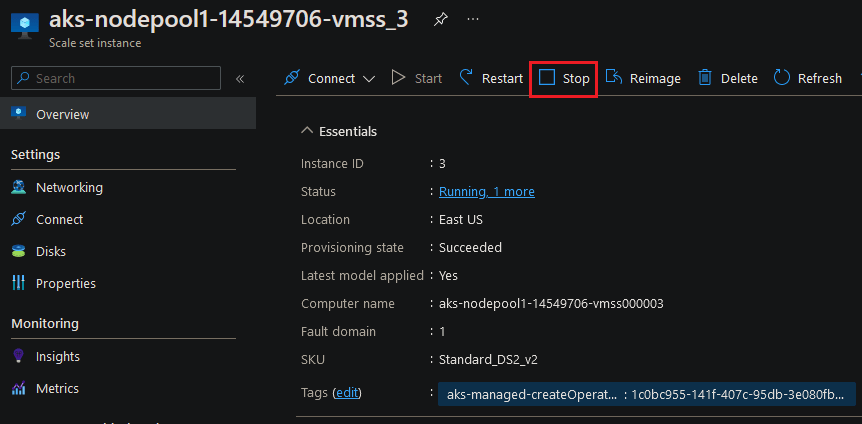Open Connect page in sidebar

pyautogui.click(x=59, y=219)
